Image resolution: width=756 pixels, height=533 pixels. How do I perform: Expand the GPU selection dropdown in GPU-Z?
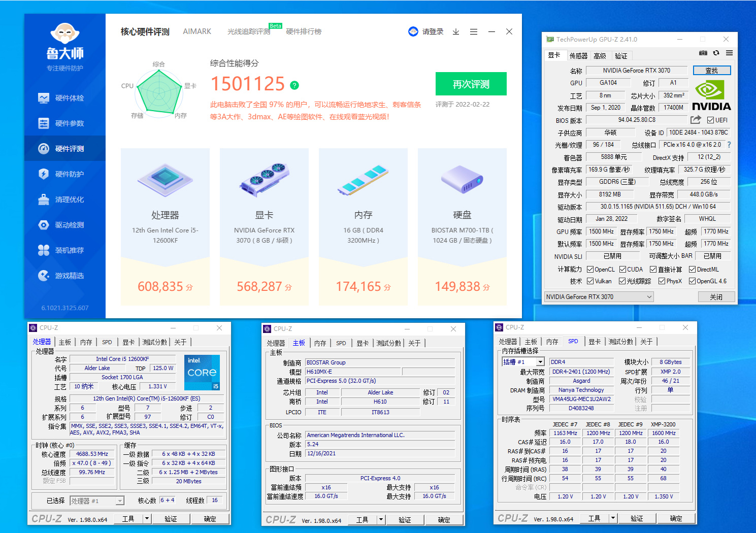click(x=649, y=297)
